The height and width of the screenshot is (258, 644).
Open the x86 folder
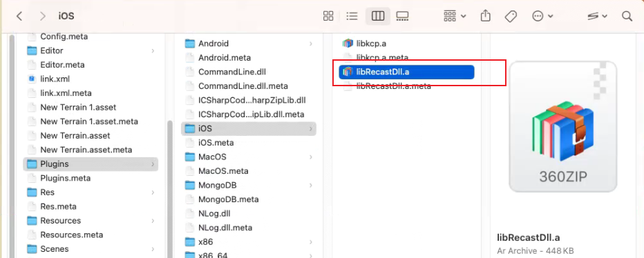point(249,241)
